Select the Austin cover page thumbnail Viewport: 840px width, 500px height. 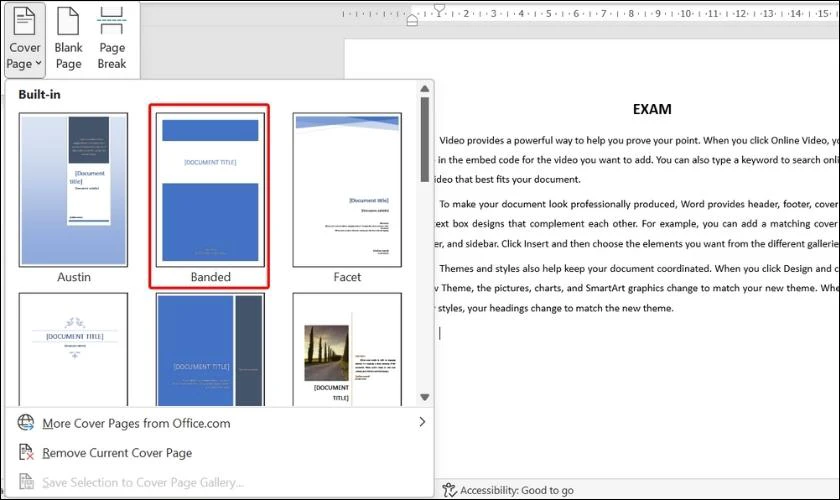pyautogui.click(x=73, y=190)
